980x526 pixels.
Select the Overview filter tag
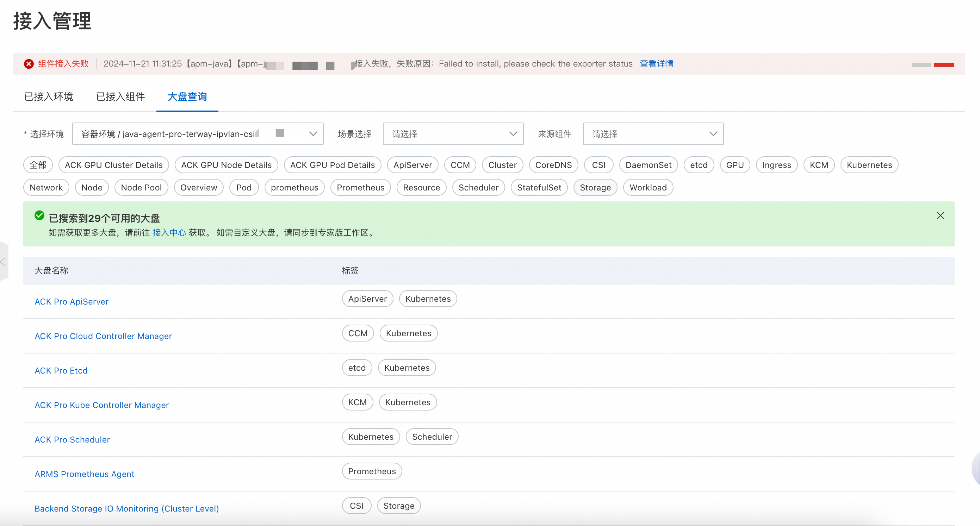pos(199,188)
